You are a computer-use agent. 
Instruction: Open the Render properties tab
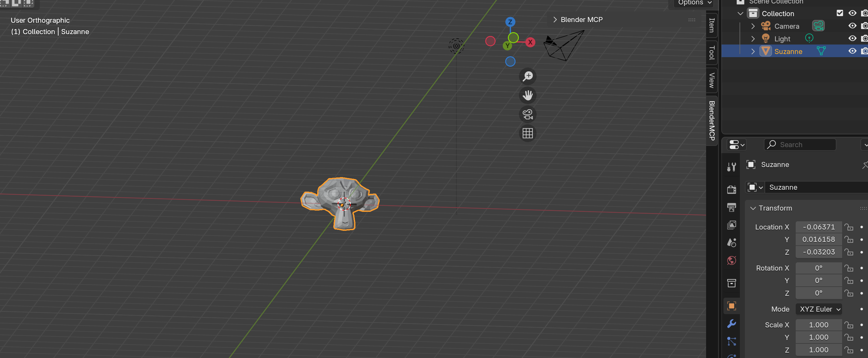(731, 189)
